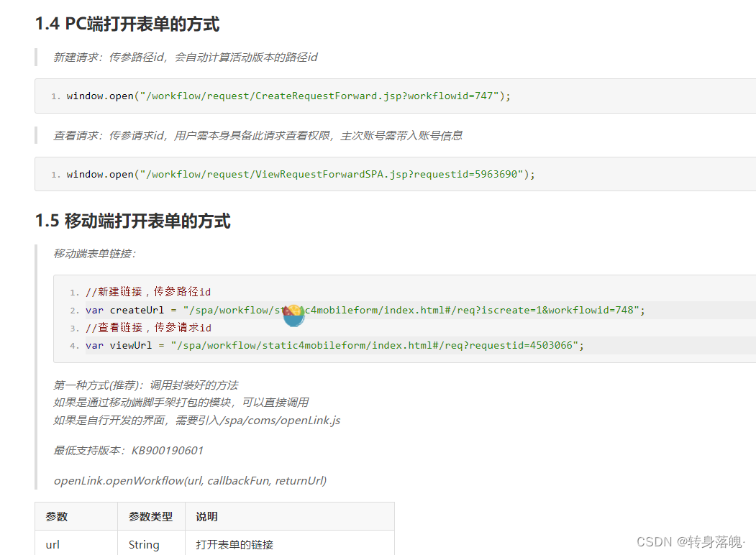Click the "1.4 PC端打开表单的方式" heading
Screen dimensions: 756x555
tap(126, 24)
